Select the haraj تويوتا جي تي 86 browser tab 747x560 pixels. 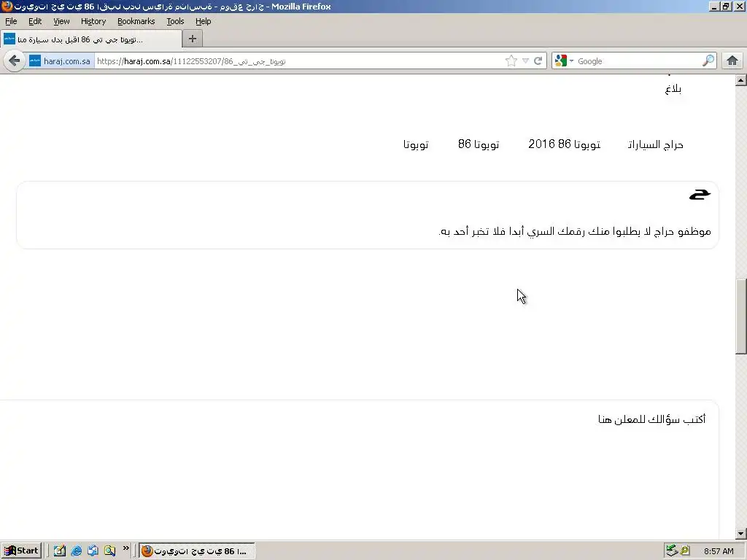click(x=90, y=39)
